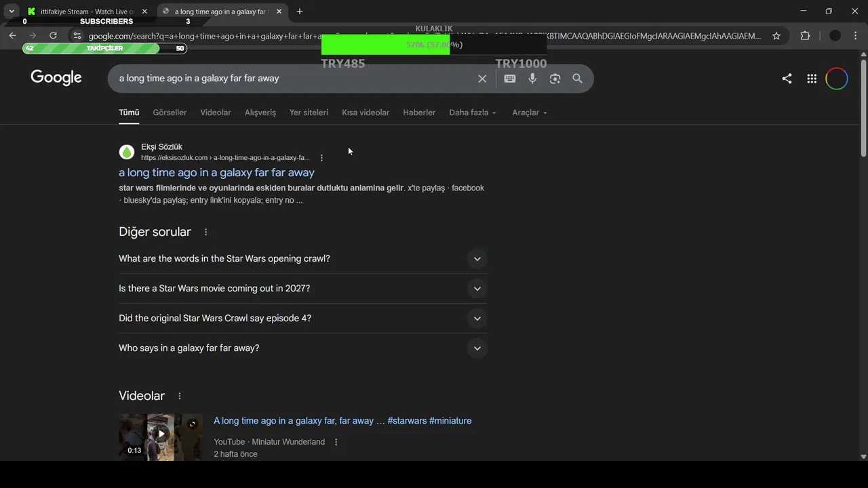Switch to the Yer siteleri tab
Image resolution: width=868 pixels, height=488 pixels.
[x=309, y=113]
